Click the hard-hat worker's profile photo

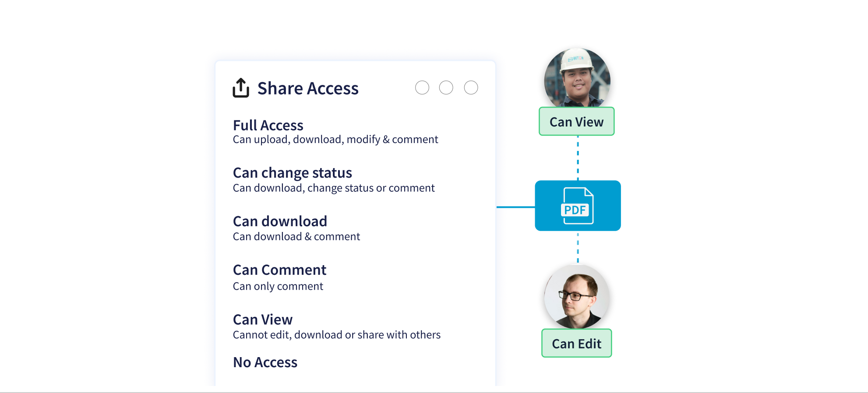click(577, 78)
